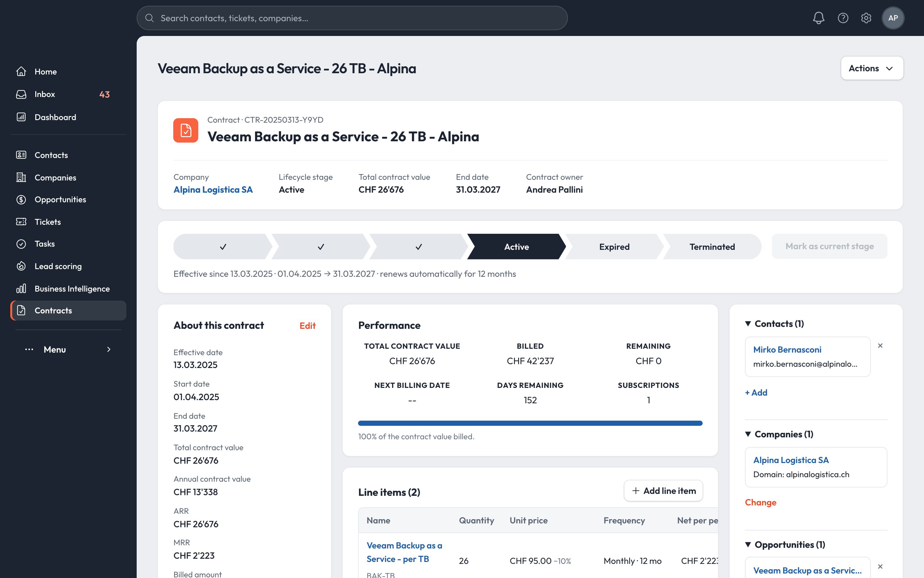Open Inbox with 43 items
924x578 pixels.
pyautogui.click(x=68, y=94)
